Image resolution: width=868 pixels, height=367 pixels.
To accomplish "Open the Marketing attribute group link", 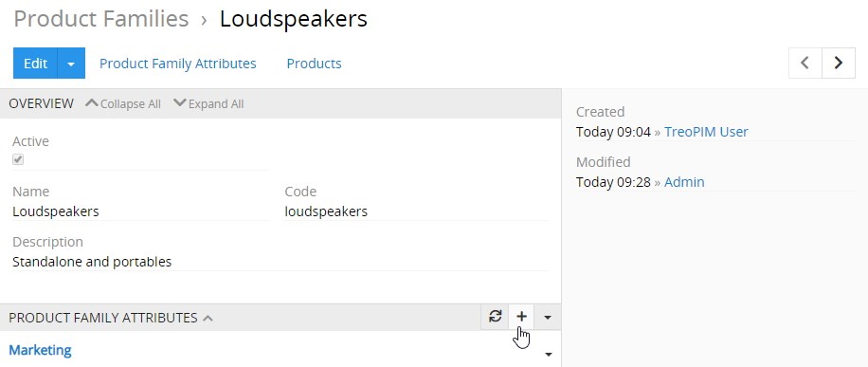I will (x=40, y=350).
